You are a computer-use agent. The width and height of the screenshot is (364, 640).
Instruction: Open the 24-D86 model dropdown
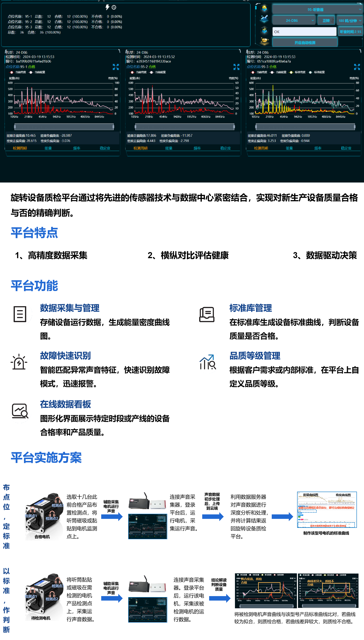click(293, 21)
